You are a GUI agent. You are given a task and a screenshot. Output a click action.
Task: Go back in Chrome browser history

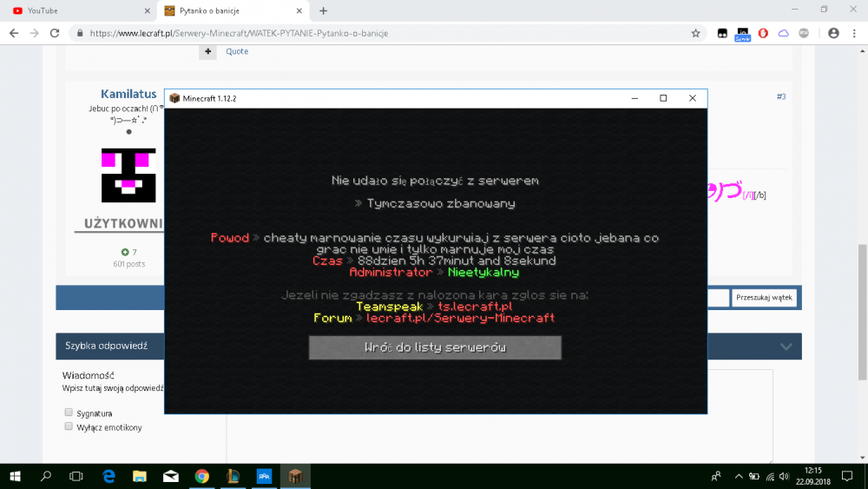point(14,33)
